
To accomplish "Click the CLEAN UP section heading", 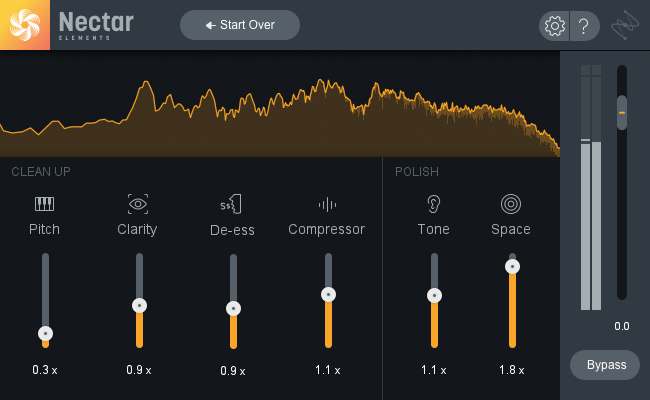I will coord(41,172).
